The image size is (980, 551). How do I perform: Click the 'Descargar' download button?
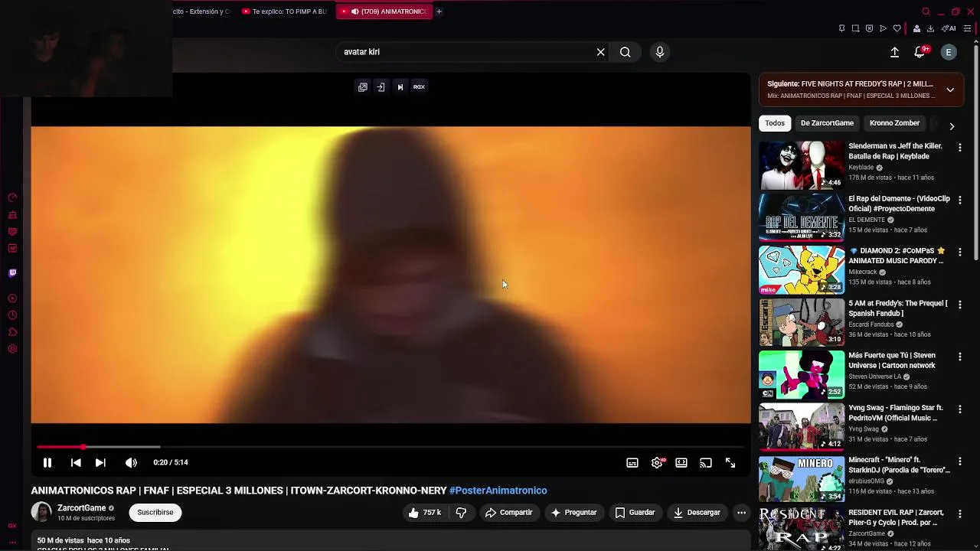tap(697, 513)
